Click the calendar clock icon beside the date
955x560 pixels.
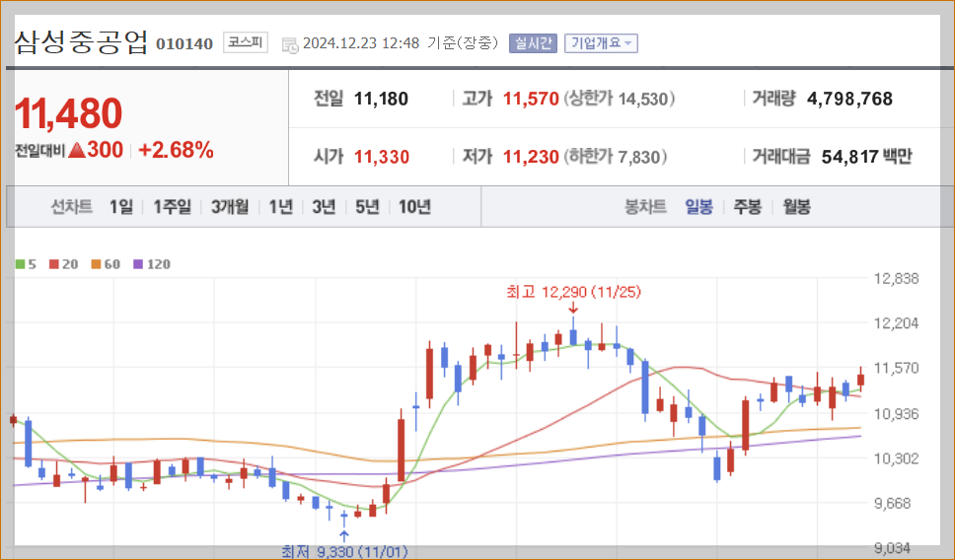(x=290, y=45)
